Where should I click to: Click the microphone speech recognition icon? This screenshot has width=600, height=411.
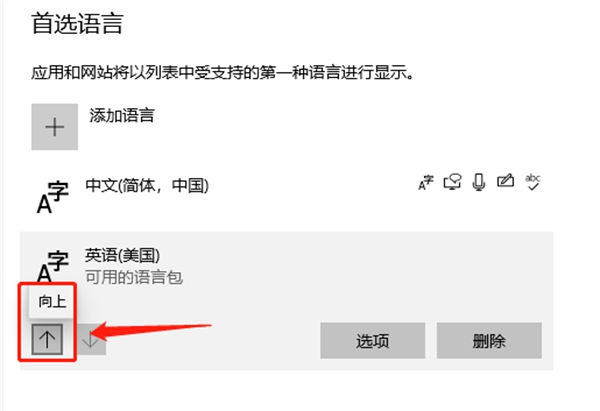pos(479,182)
